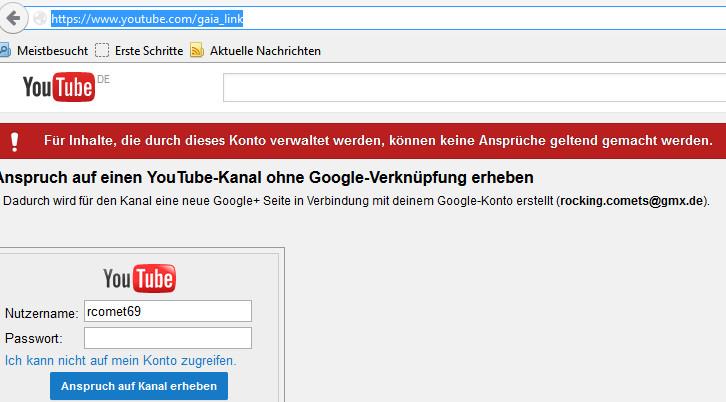
Task: Click the YouTube logo inside the login box
Action: click(x=139, y=278)
